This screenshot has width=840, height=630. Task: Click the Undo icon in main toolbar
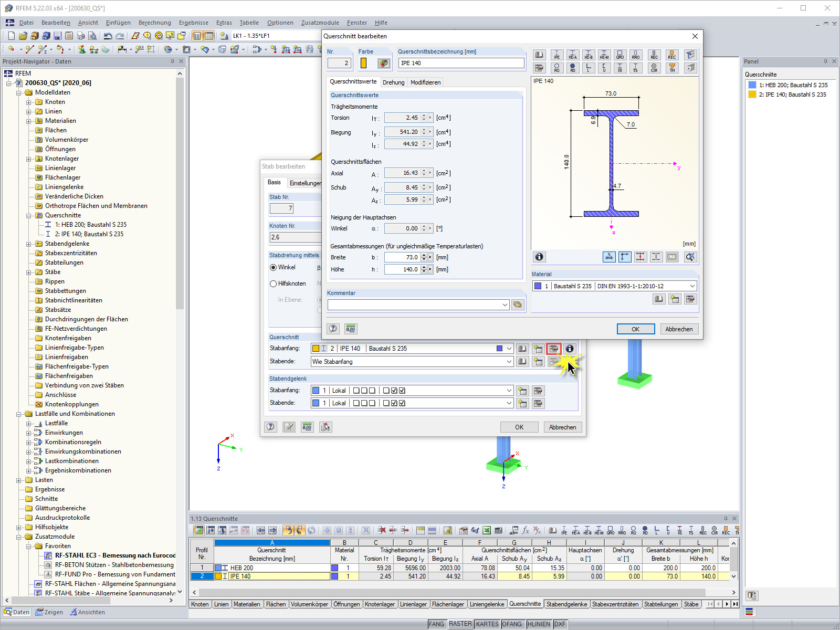click(108, 36)
